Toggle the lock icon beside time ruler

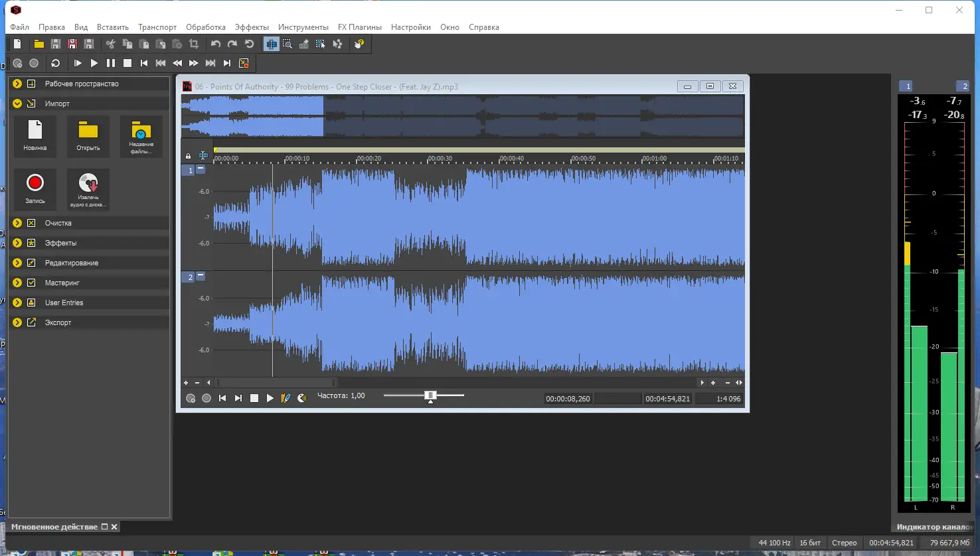[x=188, y=157]
